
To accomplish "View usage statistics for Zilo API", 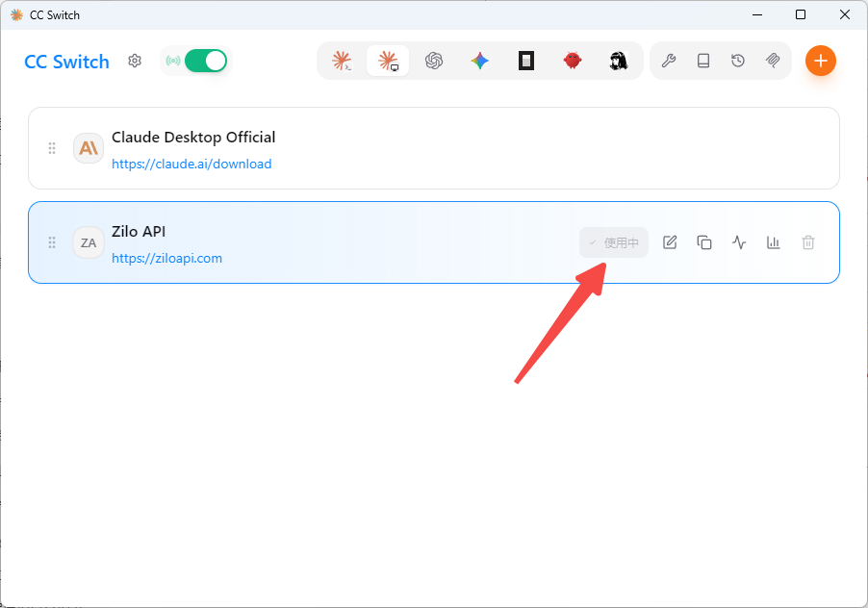I will (774, 242).
